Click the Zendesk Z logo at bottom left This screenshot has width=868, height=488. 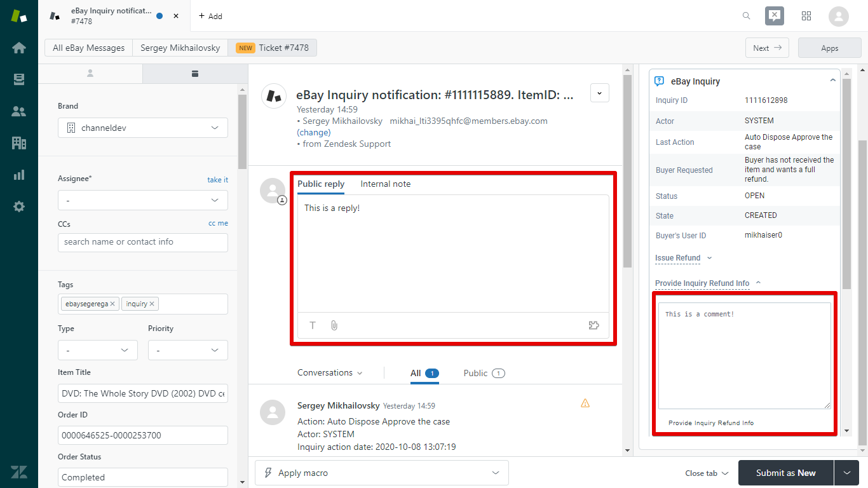[19, 471]
